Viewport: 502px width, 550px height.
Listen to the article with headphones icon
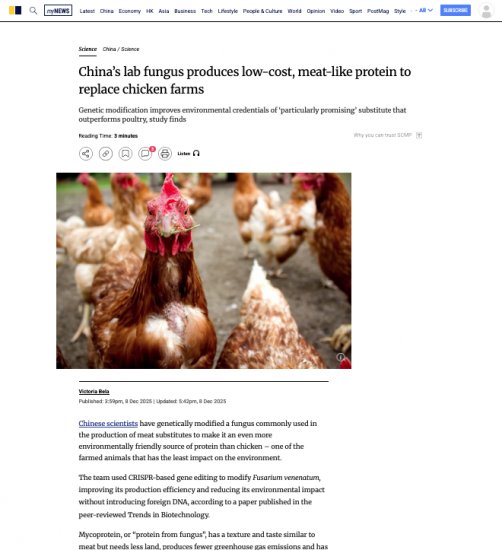tap(189, 153)
